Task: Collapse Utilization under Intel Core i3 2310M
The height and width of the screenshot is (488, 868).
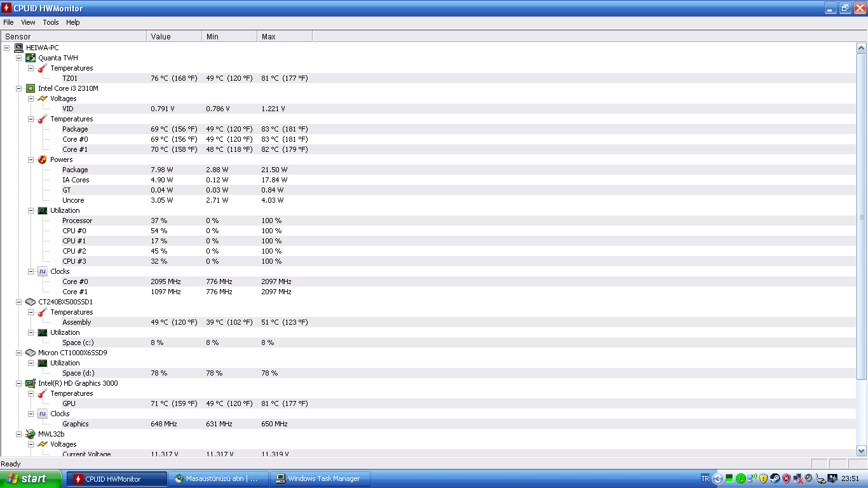Action: point(31,210)
